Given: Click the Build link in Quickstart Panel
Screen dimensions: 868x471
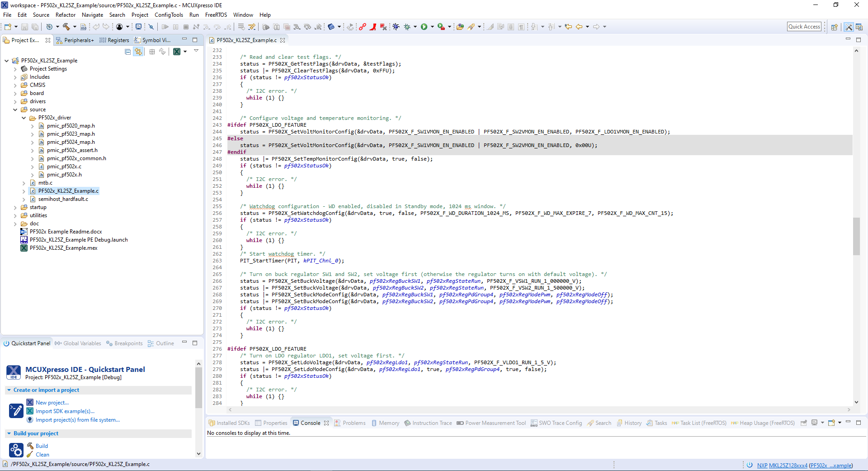Looking at the screenshot, I should (42, 446).
